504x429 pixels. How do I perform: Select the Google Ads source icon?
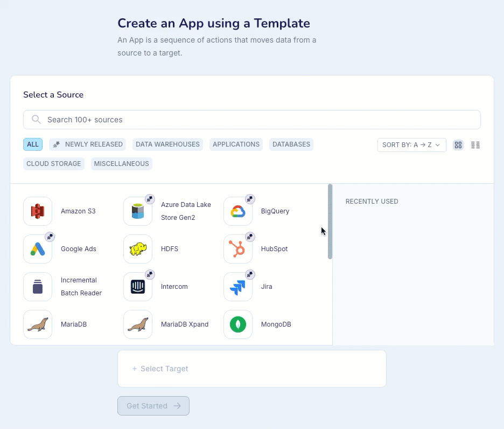(x=38, y=249)
